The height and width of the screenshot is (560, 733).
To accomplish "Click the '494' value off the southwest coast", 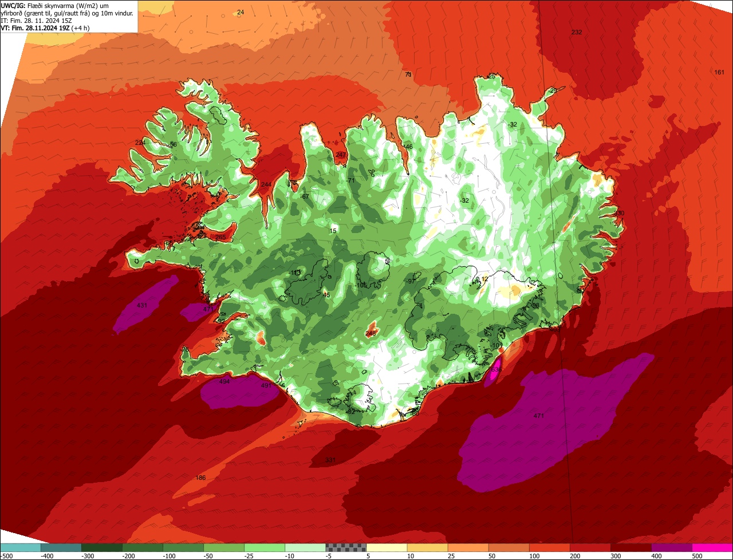I will pos(224,381).
